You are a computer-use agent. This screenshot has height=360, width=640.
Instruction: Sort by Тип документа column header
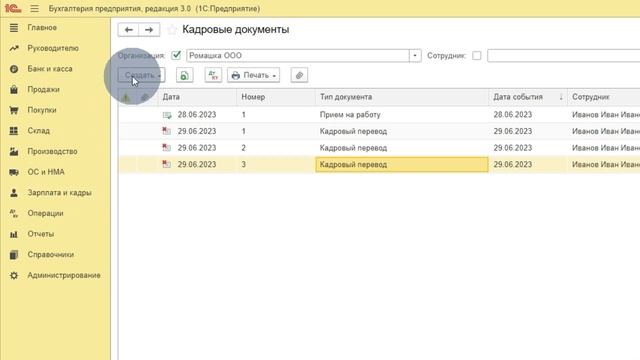pos(402,97)
